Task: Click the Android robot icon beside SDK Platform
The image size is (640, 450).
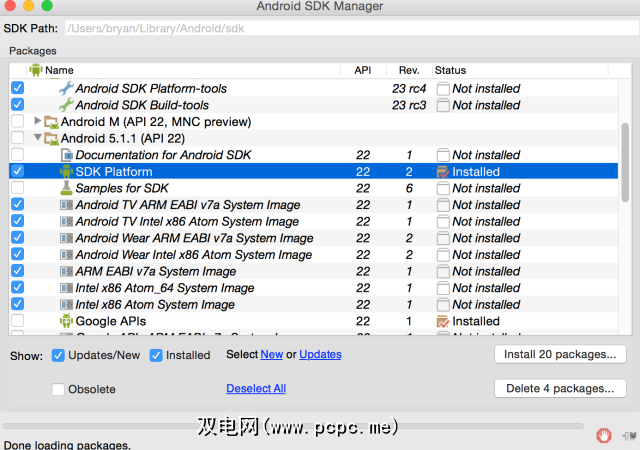Action: (x=66, y=171)
